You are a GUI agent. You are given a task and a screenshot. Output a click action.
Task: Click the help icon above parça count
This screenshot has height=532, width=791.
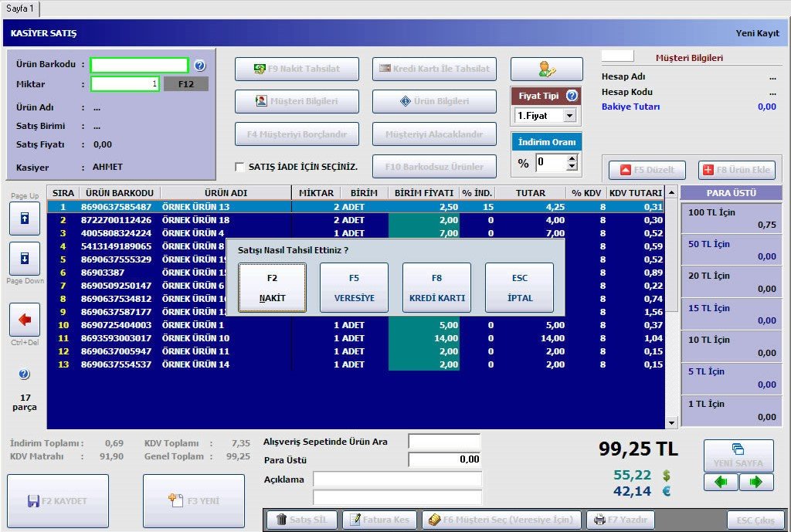pyautogui.click(x=24, y=374)
